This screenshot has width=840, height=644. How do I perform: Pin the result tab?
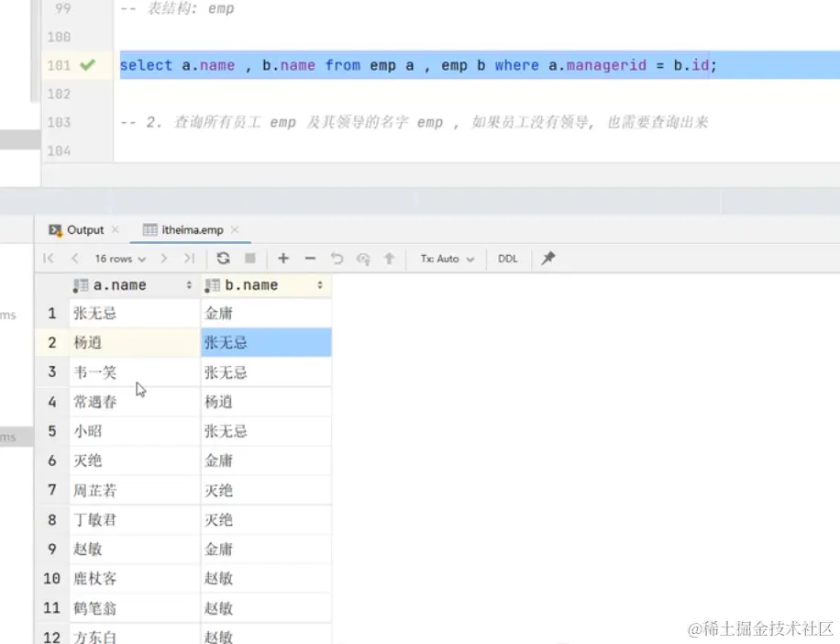point(548,259)
